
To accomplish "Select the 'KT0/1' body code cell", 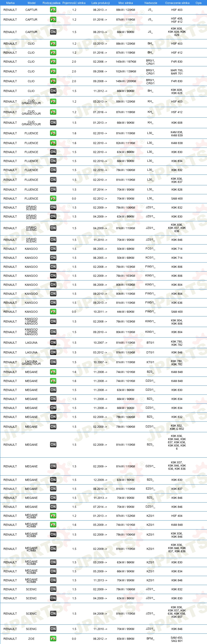I will [150, 362].
